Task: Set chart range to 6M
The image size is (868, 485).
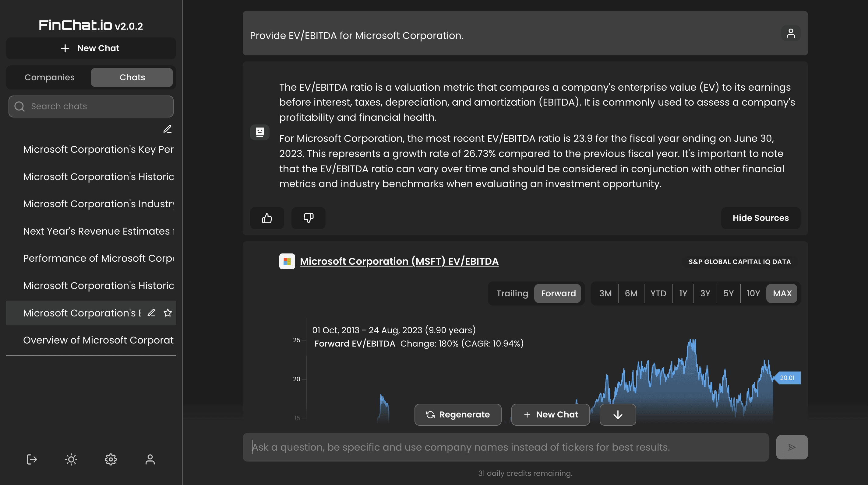Action: 631,294
